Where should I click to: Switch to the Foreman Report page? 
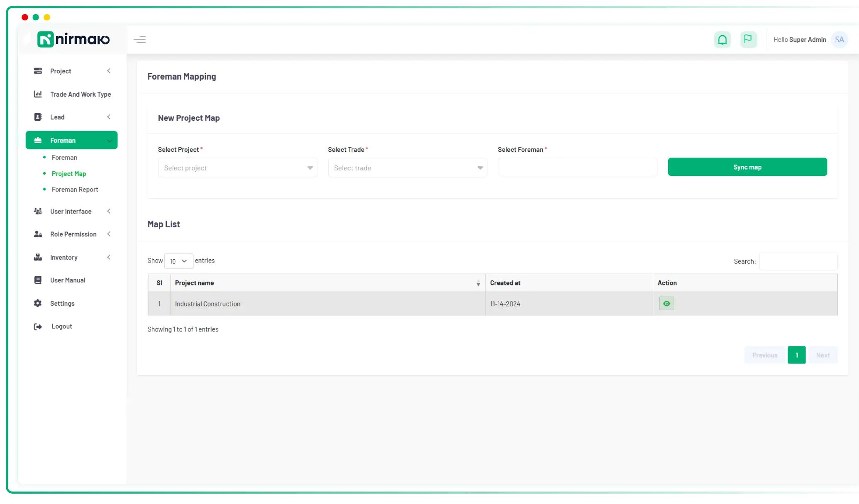(x=75, y=190)
